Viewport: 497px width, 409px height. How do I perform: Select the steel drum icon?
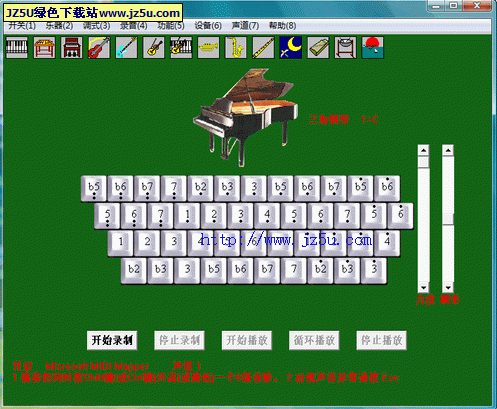point(345,48)
